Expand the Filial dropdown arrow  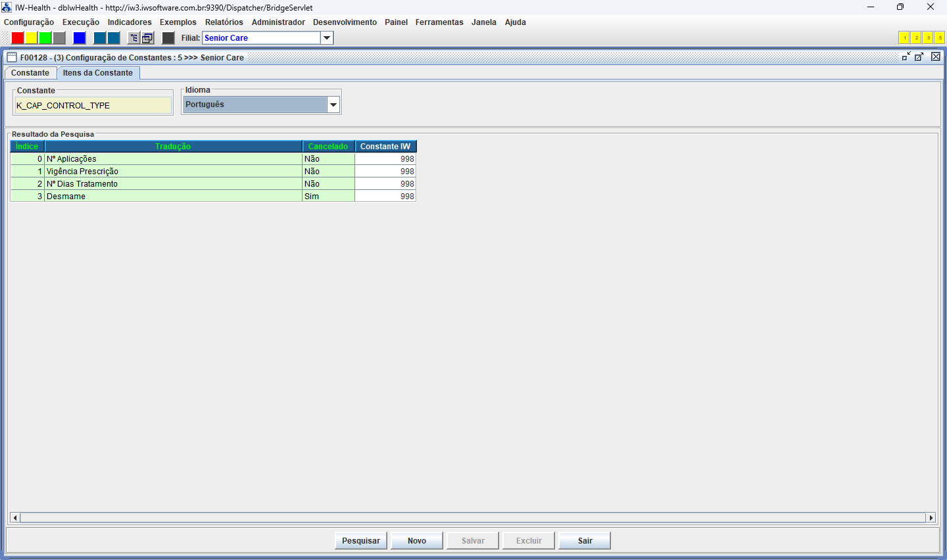(327, 38)
